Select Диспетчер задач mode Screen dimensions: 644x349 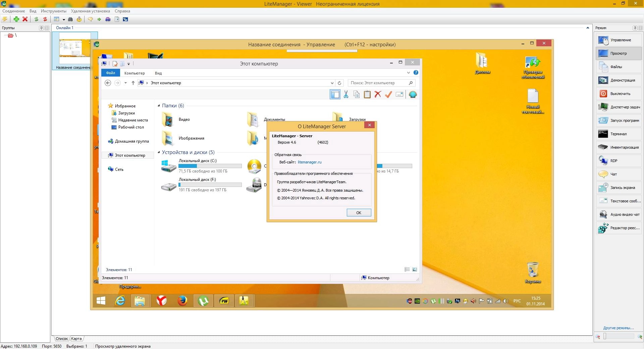pyautogui.click(x=619, y=107)
